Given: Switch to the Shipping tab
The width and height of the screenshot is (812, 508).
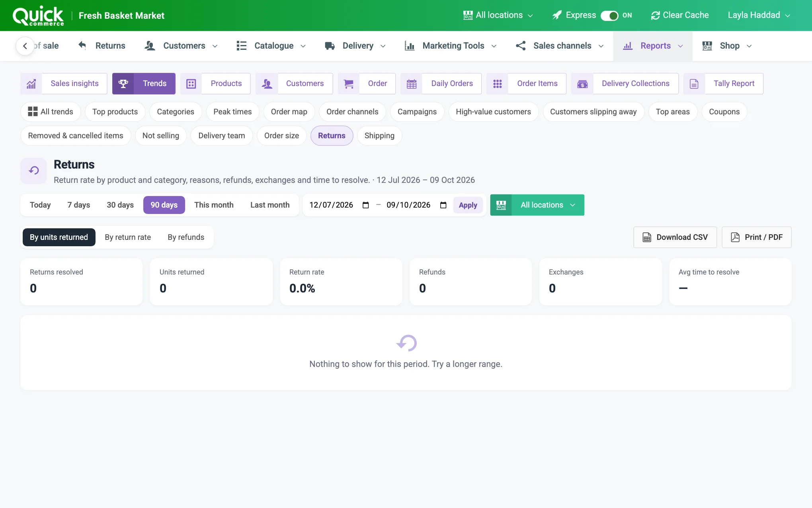Looking at the screenshot, I should [x=379, y=136].
